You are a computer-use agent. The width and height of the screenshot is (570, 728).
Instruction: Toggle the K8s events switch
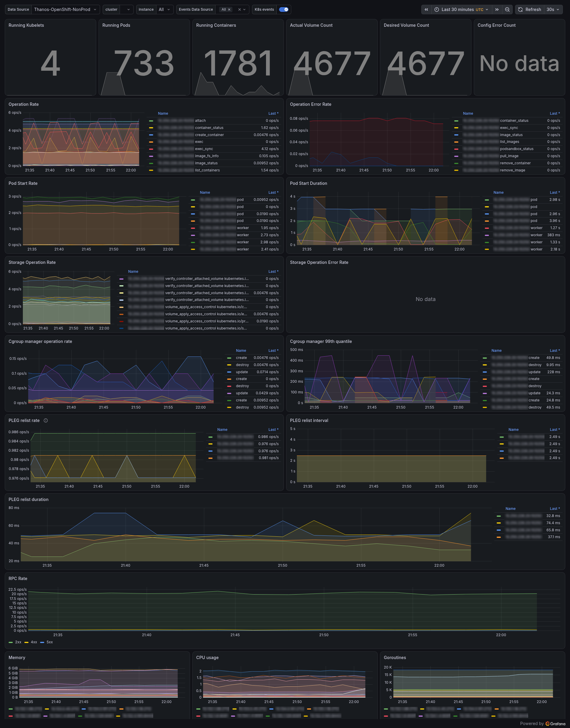tap(283, 9)
